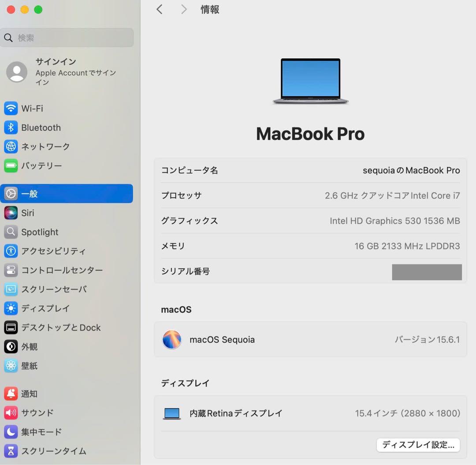Image resolution: width=476 pixels, height=465 pixels.
Task: Select the Wi-Fi icon in sidebar
Action: (x=11, y=108)
